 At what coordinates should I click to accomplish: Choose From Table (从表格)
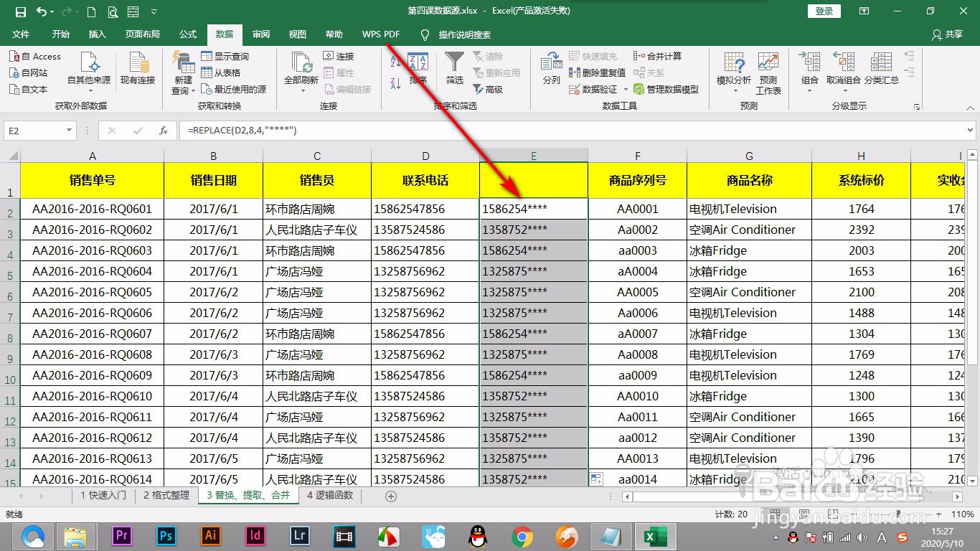pyautogui.click(x=221, y=72)
